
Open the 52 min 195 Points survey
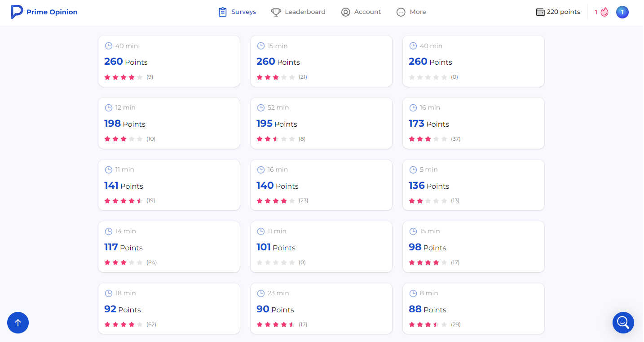[321, 123]
